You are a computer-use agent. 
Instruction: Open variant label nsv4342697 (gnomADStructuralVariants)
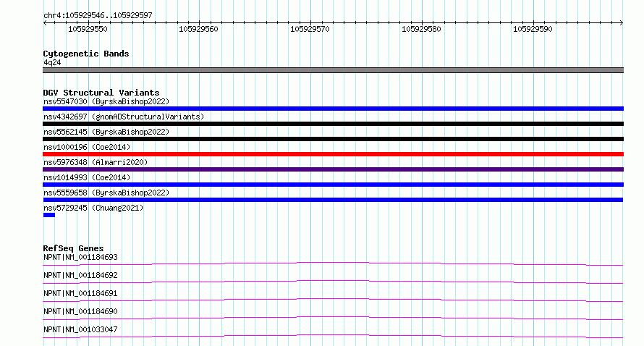(x=124, y=117)
